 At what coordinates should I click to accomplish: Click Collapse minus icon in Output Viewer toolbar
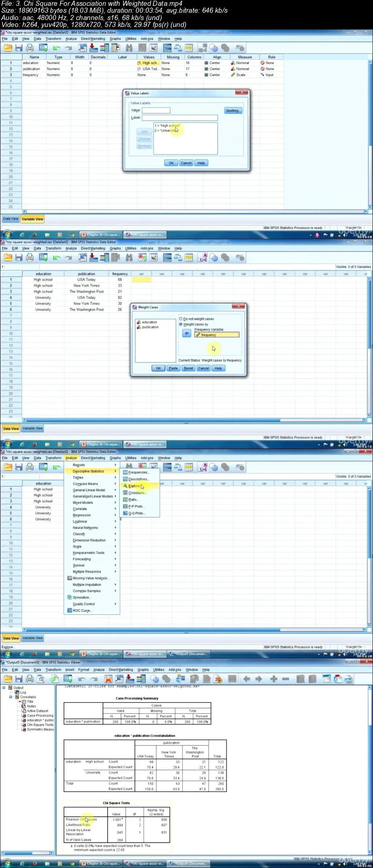click(x=286, y=679)
